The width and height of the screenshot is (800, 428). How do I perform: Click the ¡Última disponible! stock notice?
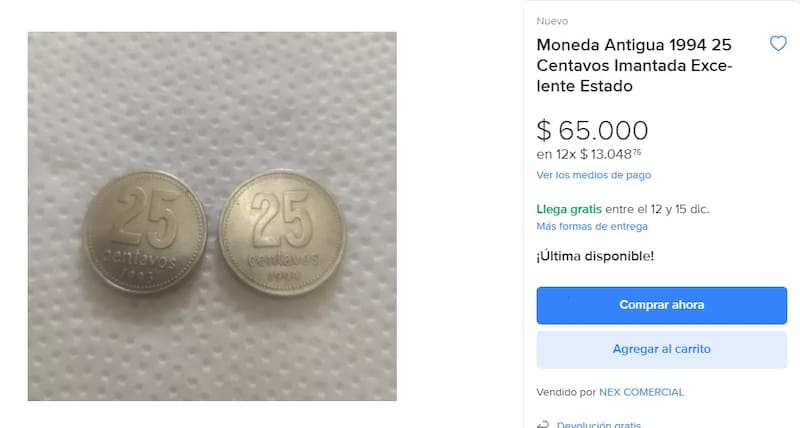[x=595, y=256]
